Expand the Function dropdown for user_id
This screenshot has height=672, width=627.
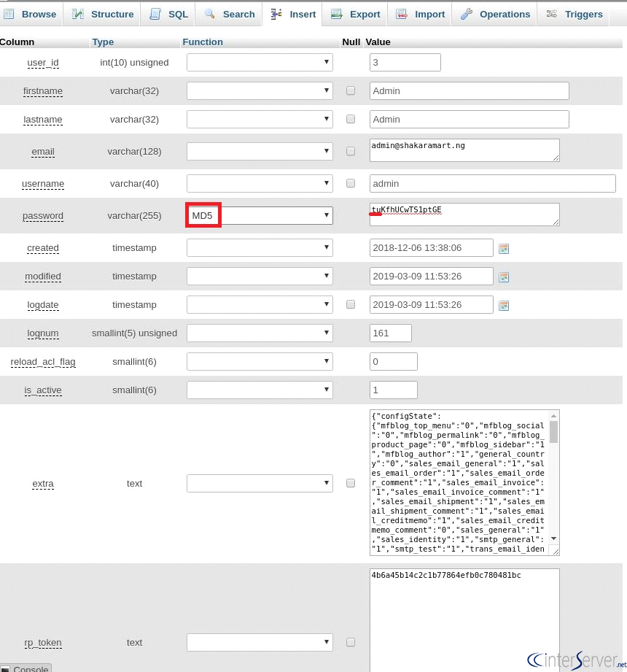259,62
